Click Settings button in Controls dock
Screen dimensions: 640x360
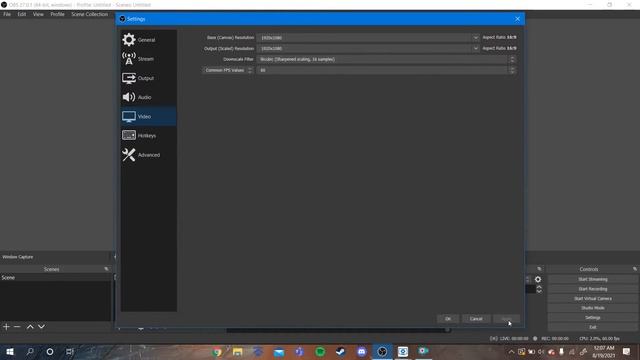[x=593, y=318]
